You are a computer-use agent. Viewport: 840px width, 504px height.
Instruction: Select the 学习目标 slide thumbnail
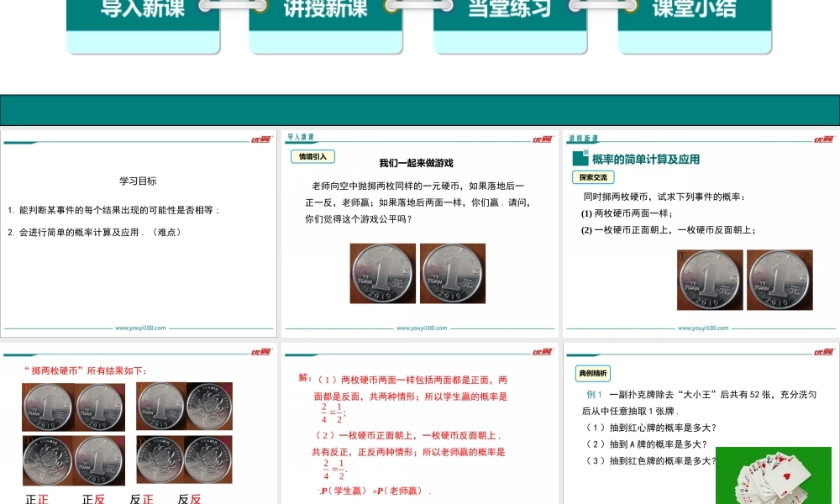pyautogui.click(x=139, y=233)
